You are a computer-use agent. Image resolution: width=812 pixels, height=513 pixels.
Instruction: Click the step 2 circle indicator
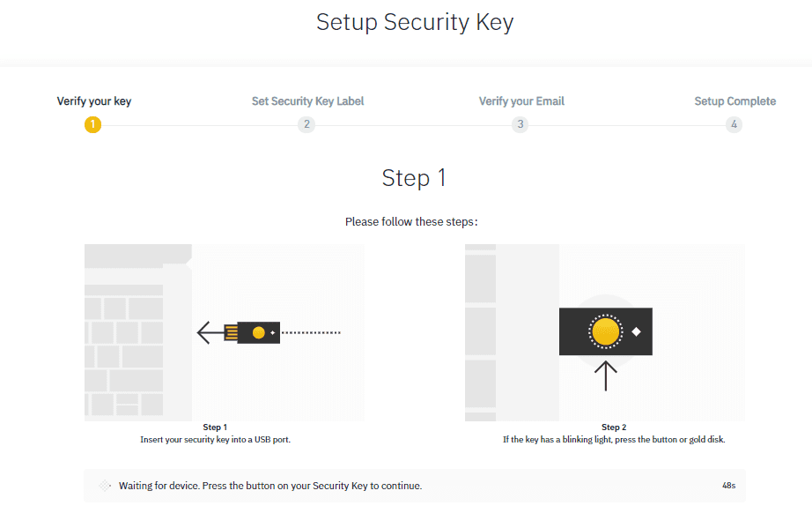click(x=306, y=124)
